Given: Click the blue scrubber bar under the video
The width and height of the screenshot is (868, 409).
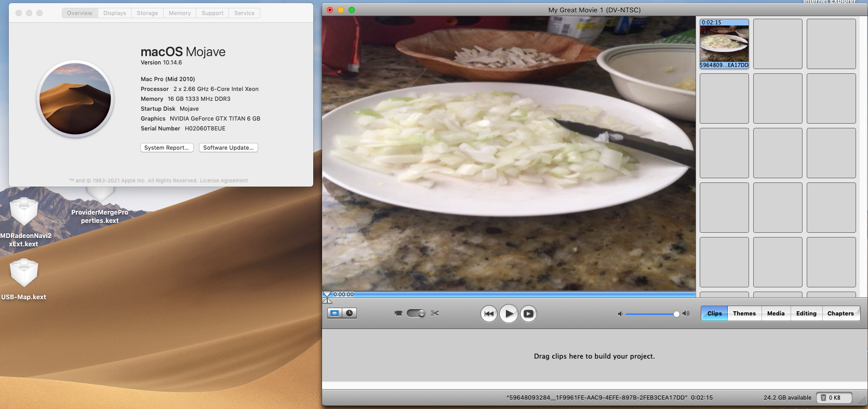Looking at the screenshot, I should point(509,294).
